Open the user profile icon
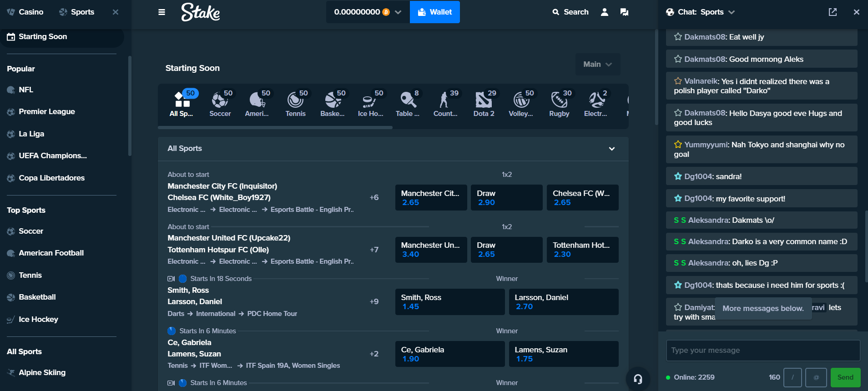The image size is (868, 391). tap(605, 12)
